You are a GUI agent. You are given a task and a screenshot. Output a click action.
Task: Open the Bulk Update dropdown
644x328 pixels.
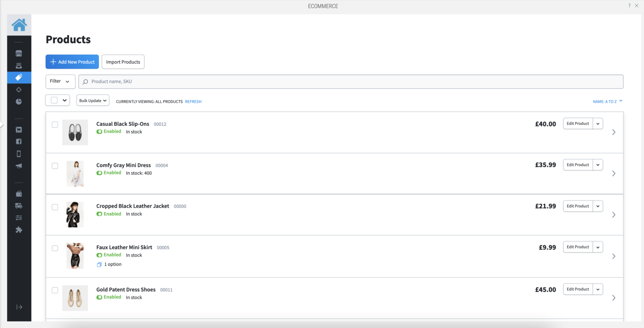click(x=93, y=100)
